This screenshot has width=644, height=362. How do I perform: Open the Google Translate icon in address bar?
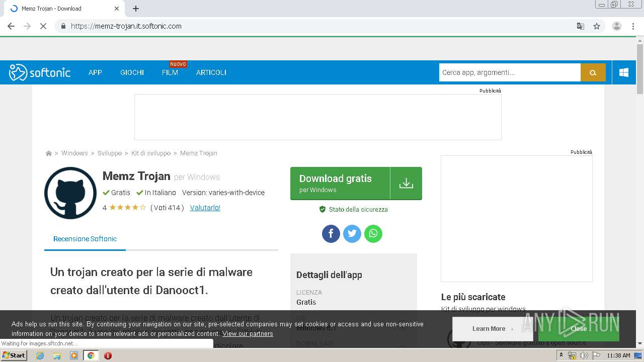coord(580,26)
